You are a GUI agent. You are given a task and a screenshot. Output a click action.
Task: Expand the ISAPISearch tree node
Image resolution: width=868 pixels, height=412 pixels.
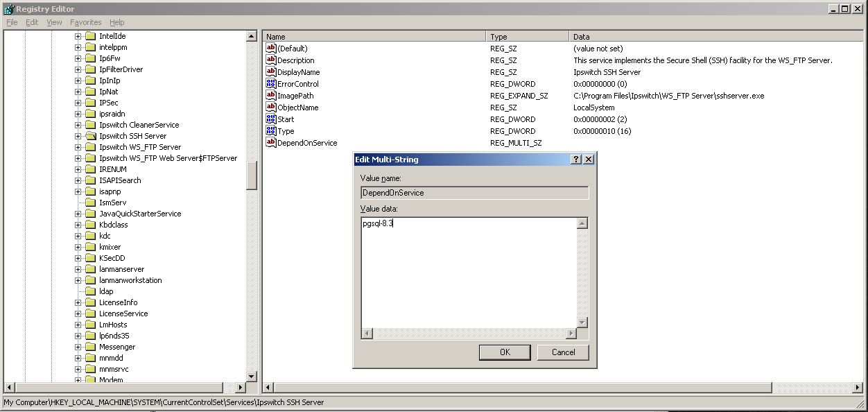(x=78, y=180)
